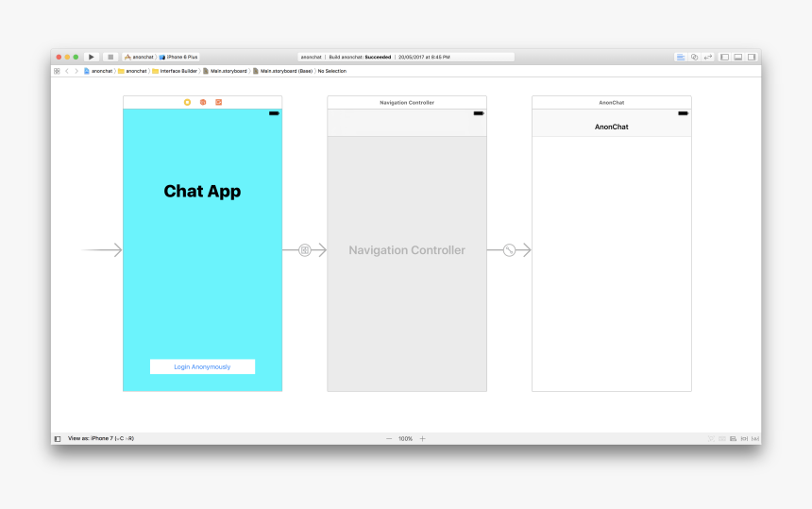Go forward in editor history
Screen dimensions: 812x509
[76, 71]
